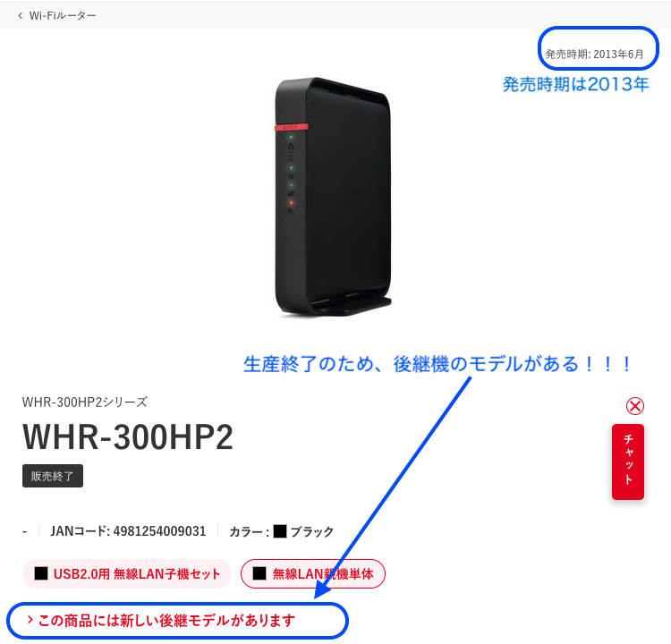This screenshot has height=644, width=671.
Task: Click the 発売時期: 2013年6月 text
Action: [594, 55]
